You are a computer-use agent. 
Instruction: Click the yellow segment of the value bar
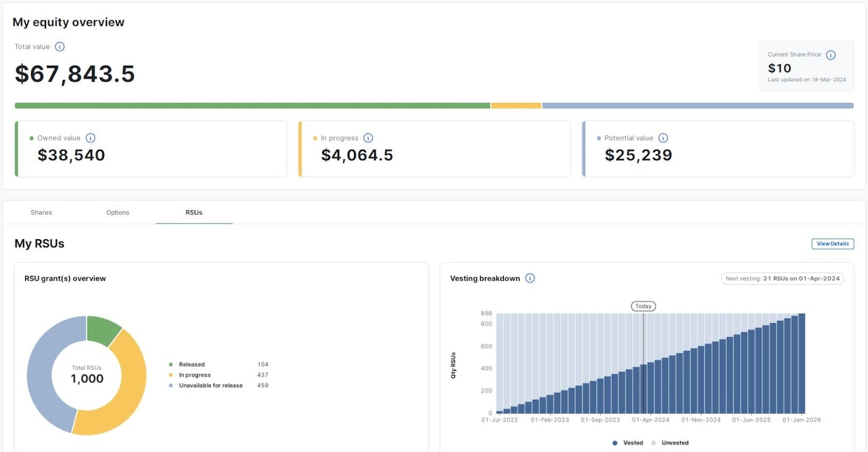[516, 106]
